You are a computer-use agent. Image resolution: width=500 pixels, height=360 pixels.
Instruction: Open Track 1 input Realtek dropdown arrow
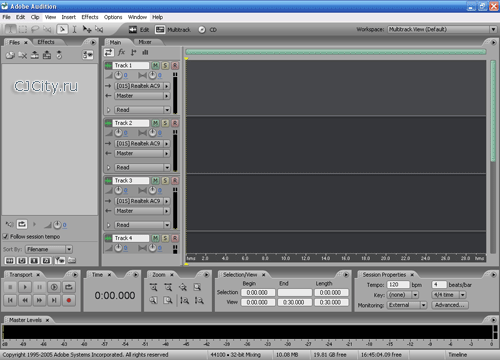167,86
